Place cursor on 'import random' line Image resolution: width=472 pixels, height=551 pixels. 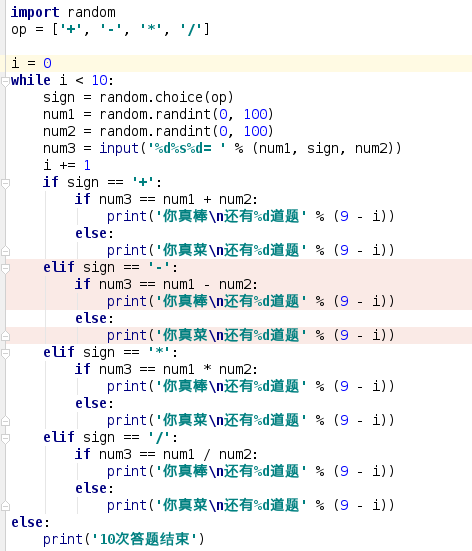(x=63, y=12)
